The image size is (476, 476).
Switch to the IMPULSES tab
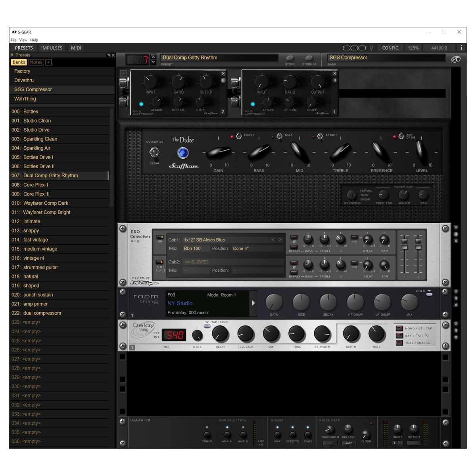[x=52, y=48]
